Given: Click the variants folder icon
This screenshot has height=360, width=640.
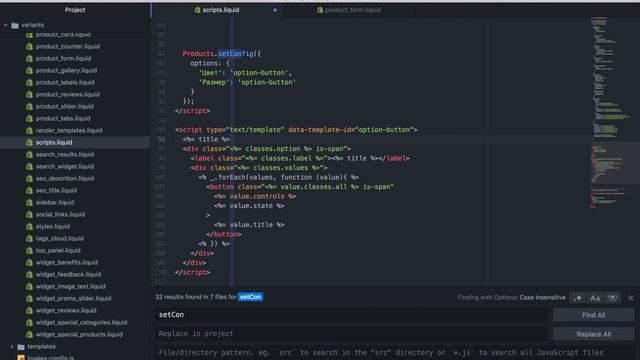Looking at the screenshot, I should pos(15,25).
